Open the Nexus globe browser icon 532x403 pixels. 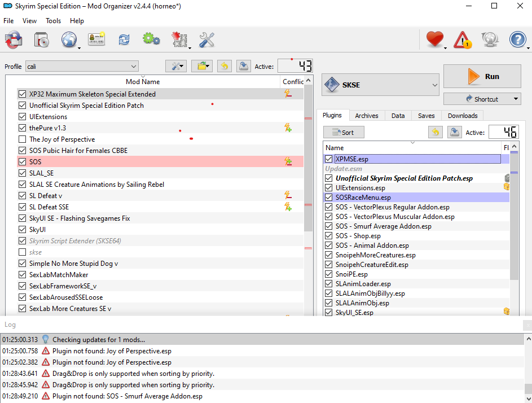coord(69,40)
